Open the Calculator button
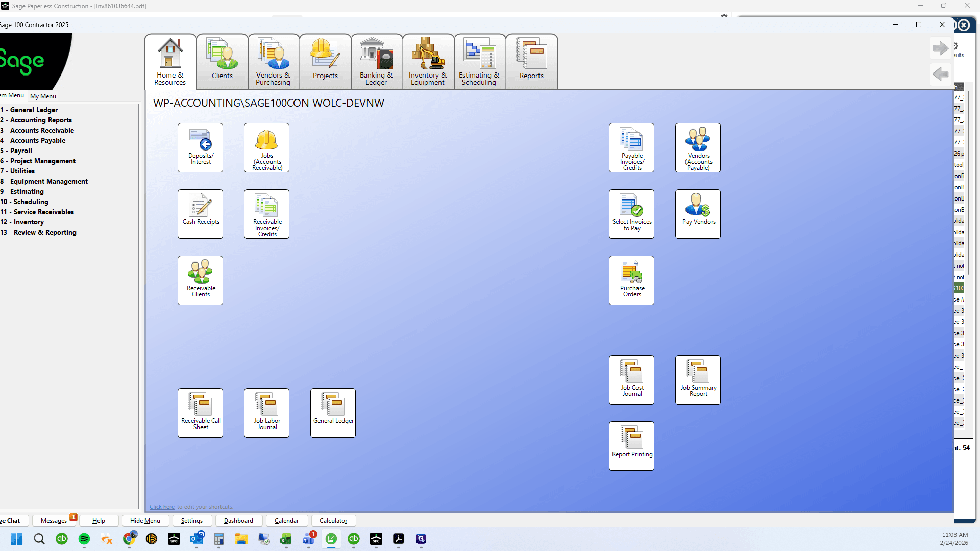This screenshot has width=980, height=551. [333, 520]
